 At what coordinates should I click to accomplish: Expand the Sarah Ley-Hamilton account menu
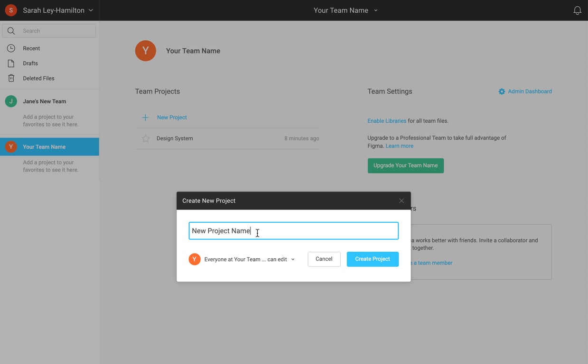tap(91, 10)
